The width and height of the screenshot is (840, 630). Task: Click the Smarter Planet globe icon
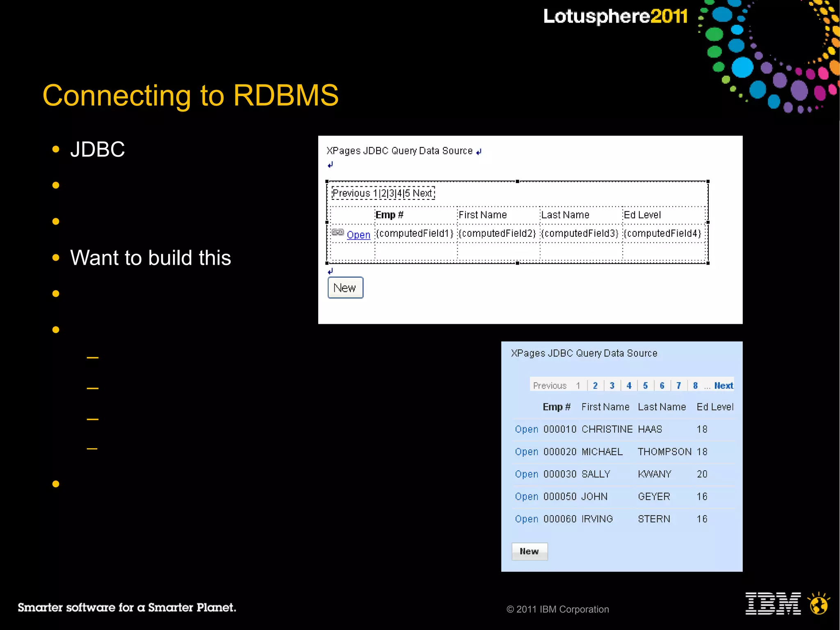pos(819,603)
